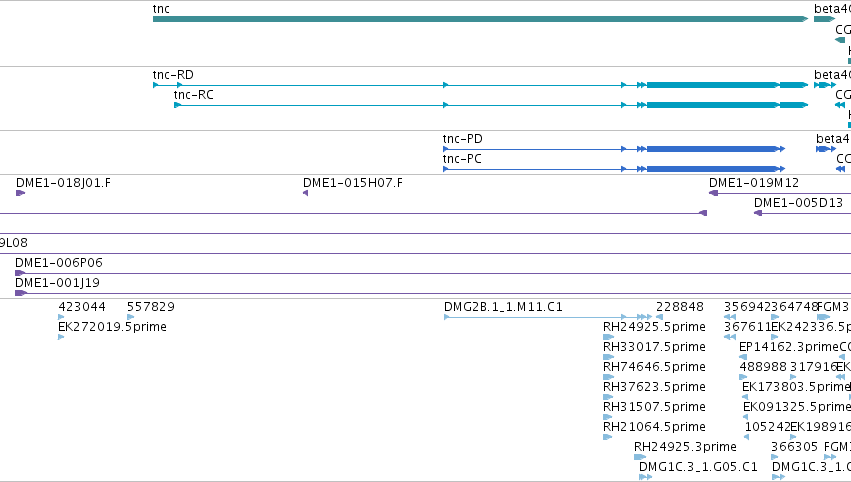Click the DME1-015H07.F small arrow glyph
851x482 pixels.
[306, 193]
